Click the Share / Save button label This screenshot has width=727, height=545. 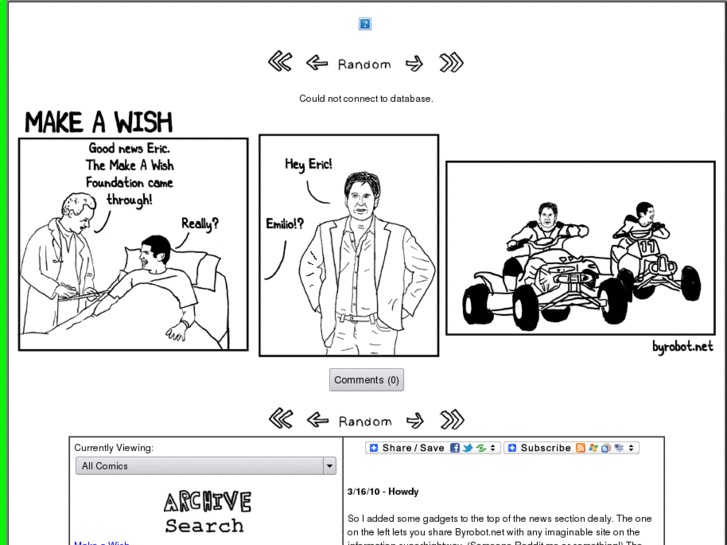[x=413, y=448]
